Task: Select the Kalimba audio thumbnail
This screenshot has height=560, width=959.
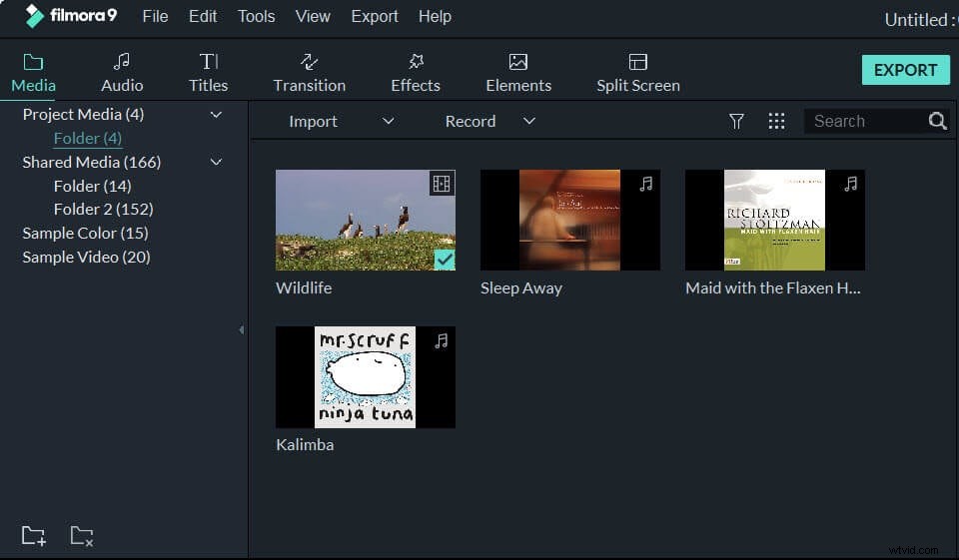Action: click(x=366, y=377)
